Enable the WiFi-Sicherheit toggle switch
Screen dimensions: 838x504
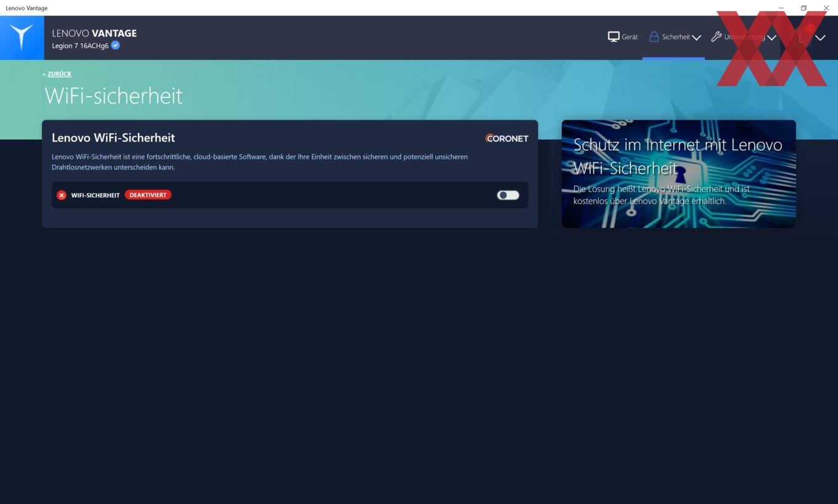(x=508, y=195)
